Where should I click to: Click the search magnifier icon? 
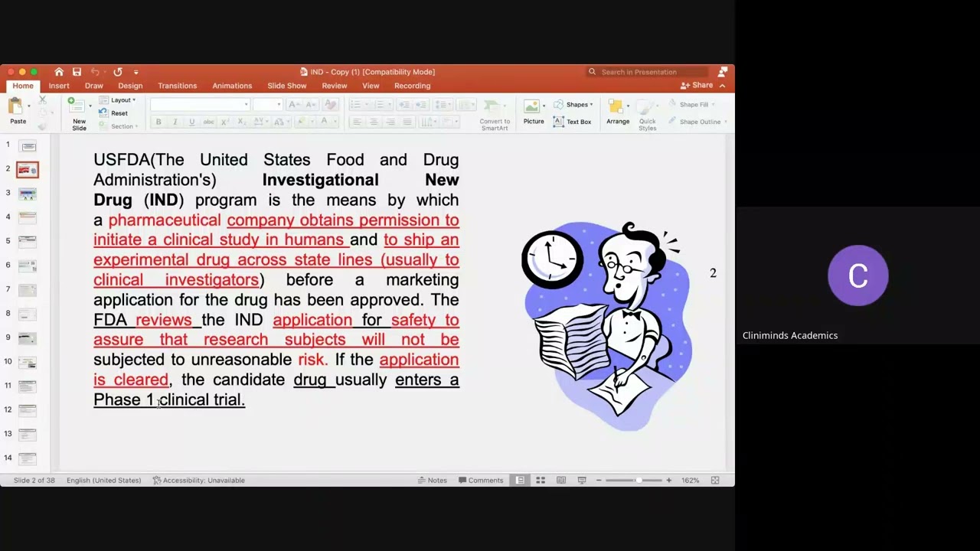click(592, 72)
